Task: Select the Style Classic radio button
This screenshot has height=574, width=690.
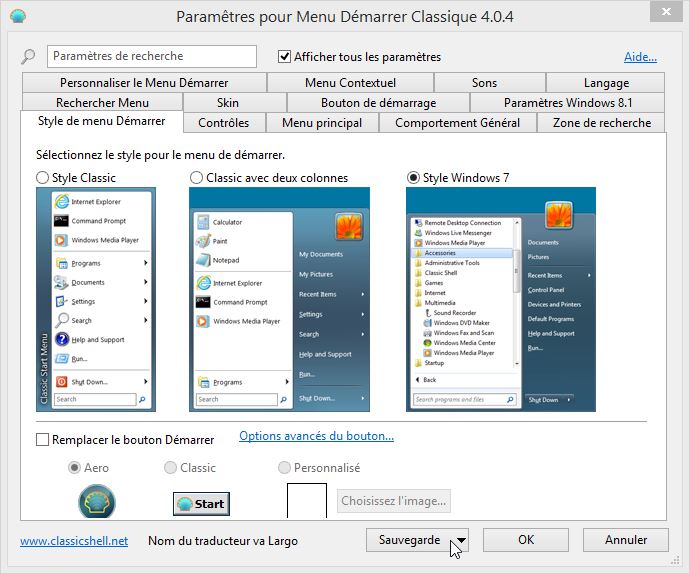Action: (x=43, y=178)
